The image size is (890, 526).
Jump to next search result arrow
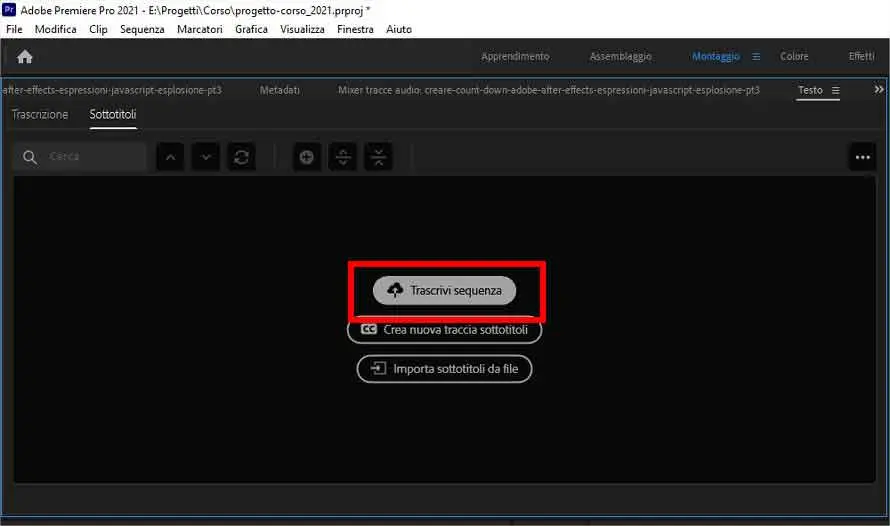point(205,157)
